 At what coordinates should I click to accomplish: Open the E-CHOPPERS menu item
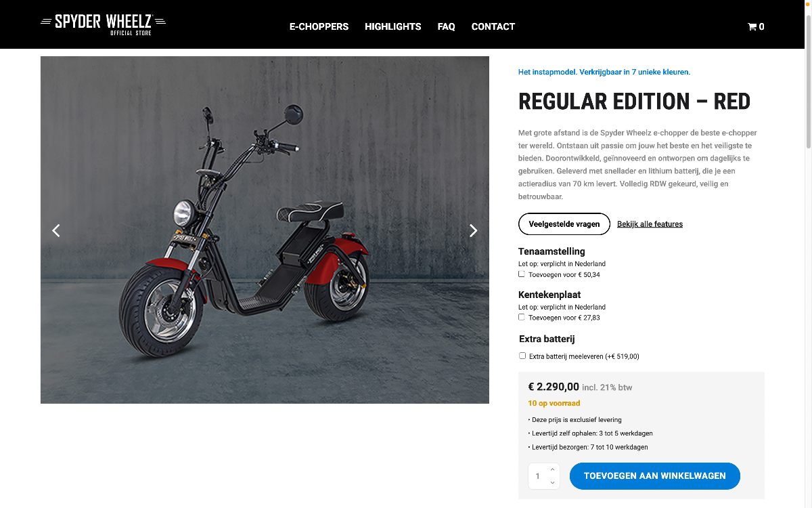coord(319,27)
